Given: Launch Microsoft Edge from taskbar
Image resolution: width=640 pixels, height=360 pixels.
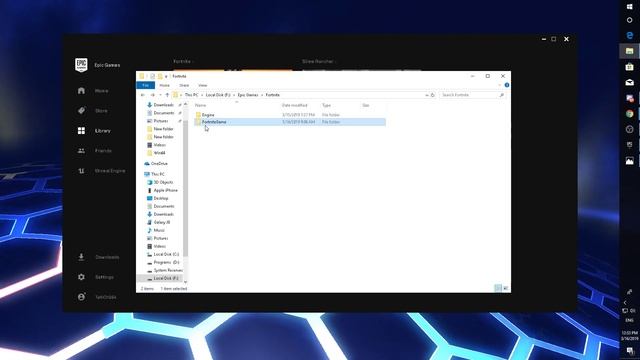Looking at the screenshot, I should pyautogui.click(x=629, y=36).
